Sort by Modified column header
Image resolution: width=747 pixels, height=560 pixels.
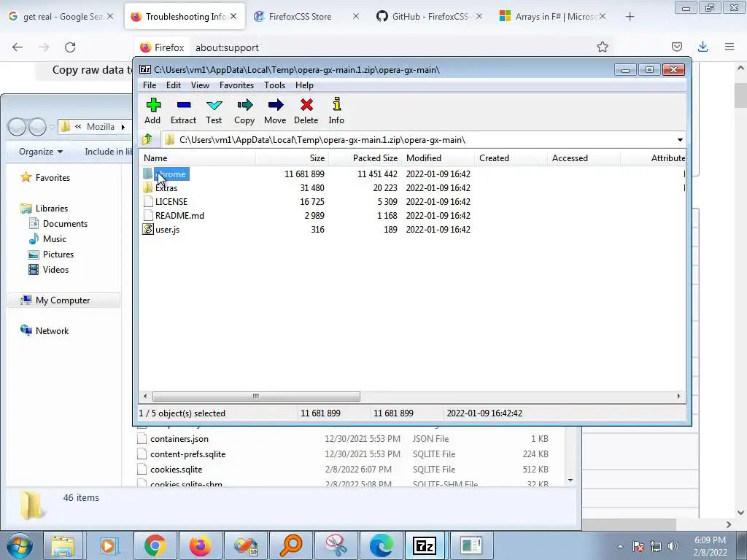pos(438,158)
